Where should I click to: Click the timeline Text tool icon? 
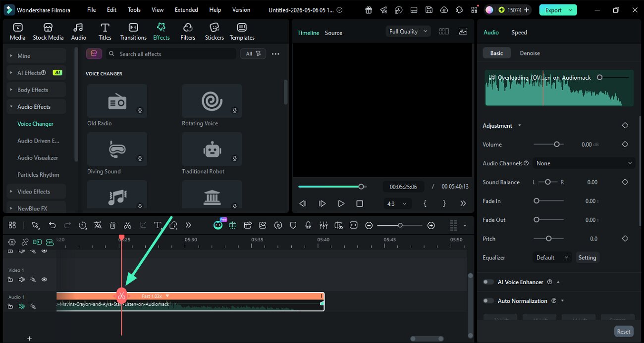click(x=158, y=225)
